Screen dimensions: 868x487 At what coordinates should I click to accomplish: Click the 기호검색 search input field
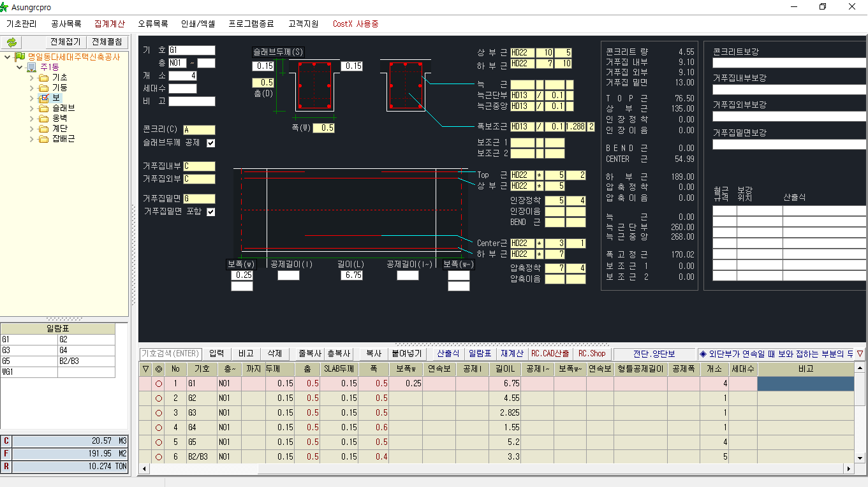170,354
